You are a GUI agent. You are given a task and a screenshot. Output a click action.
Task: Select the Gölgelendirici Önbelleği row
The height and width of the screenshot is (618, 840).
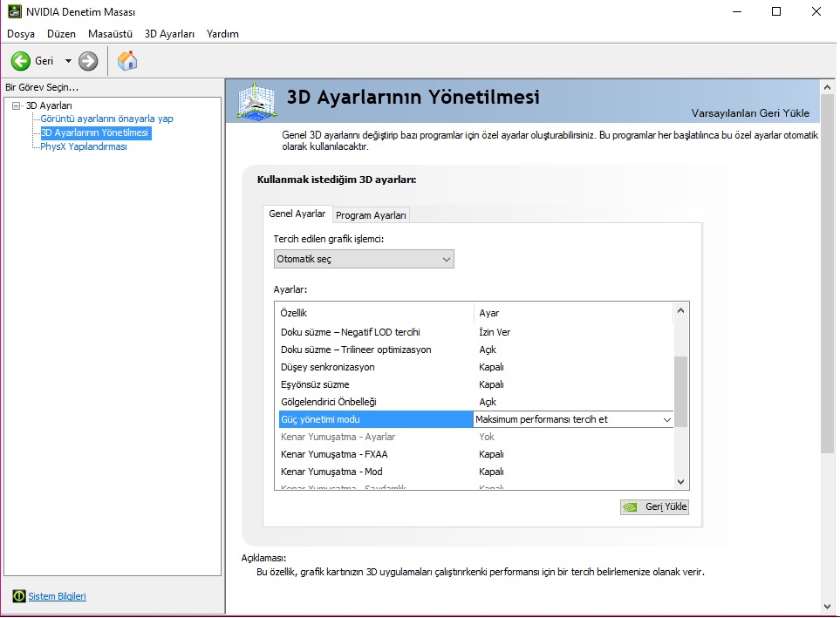point(475,402)
